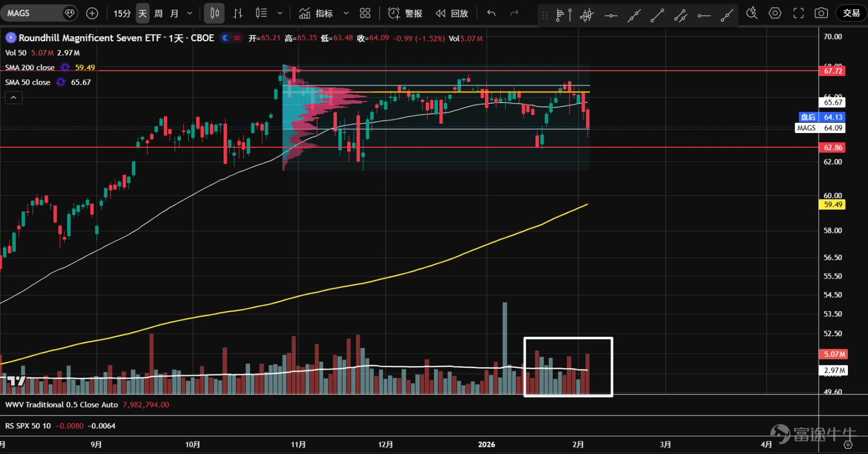The width and height of the screenshot is (868, 454).
Task: Select the 周 weekly timeframe
Action: pos(158,13)
